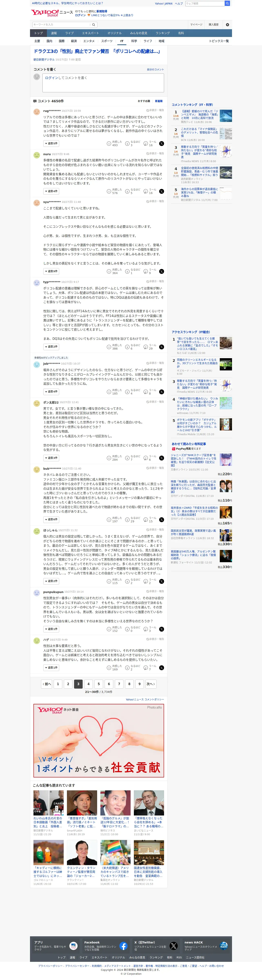
Task: Click なるほど icon on rug******** comment
Action: point(127,143)
